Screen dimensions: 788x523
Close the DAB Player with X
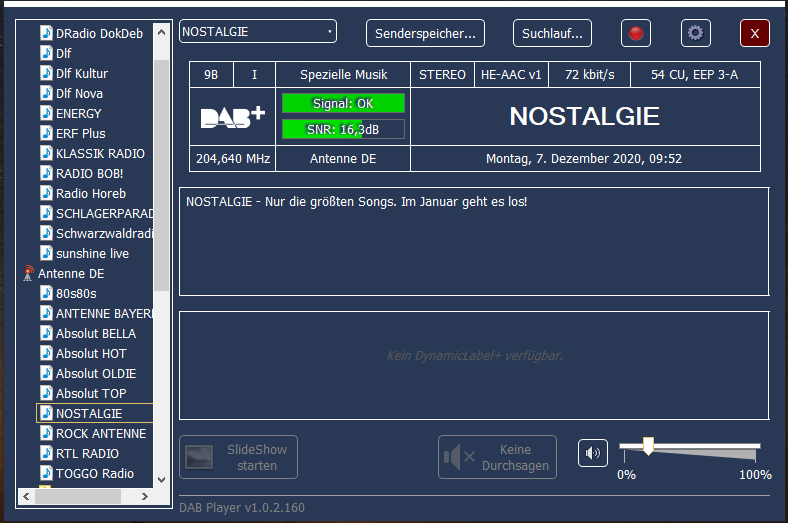754,33
